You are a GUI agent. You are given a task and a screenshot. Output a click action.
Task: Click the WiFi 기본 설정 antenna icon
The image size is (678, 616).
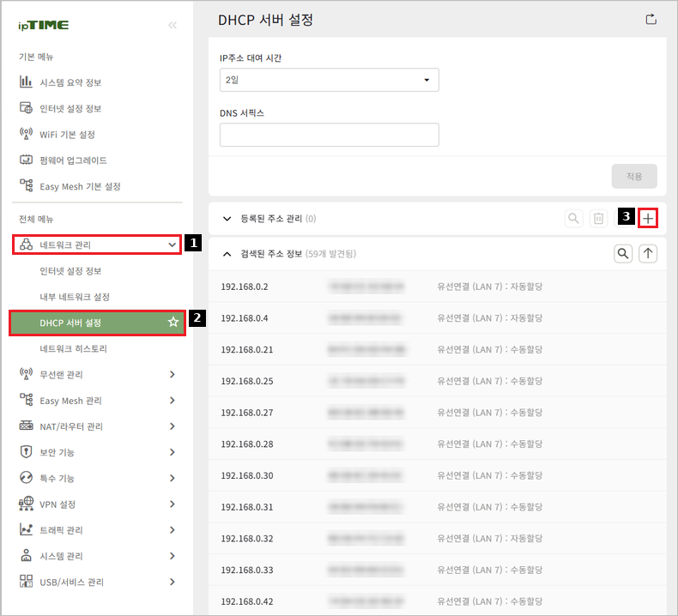[26, 134]
